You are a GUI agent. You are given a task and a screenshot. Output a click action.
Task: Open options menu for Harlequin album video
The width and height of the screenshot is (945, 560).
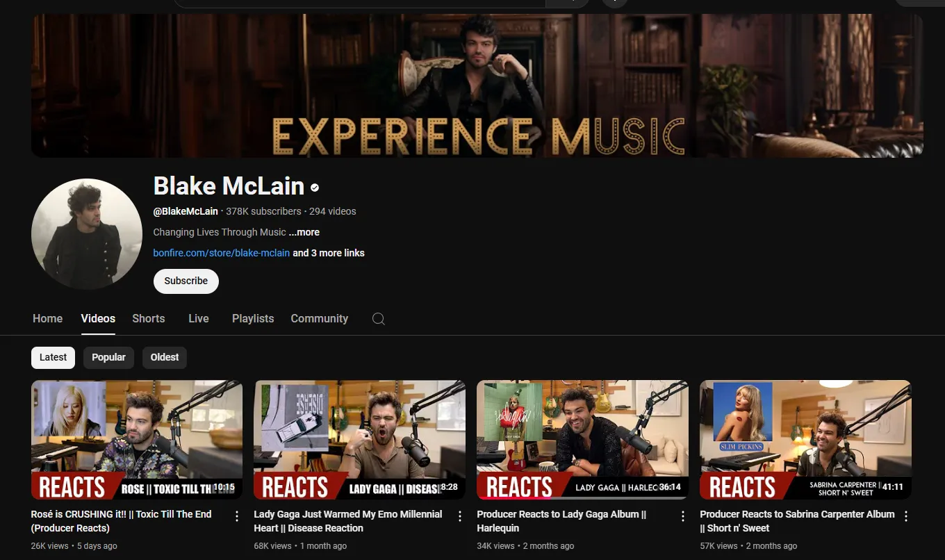pyautogui.click(x=683, y=516)
